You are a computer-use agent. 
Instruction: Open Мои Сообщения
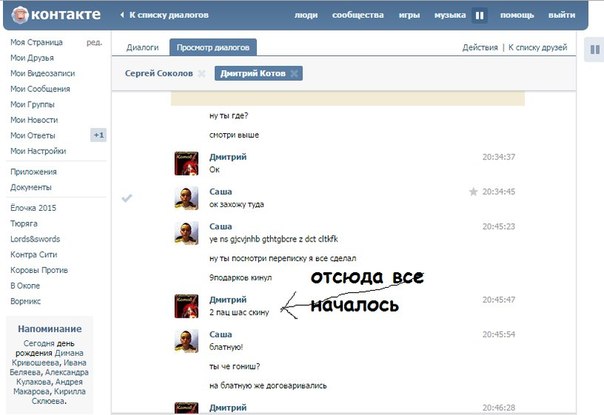pos(40,89)
